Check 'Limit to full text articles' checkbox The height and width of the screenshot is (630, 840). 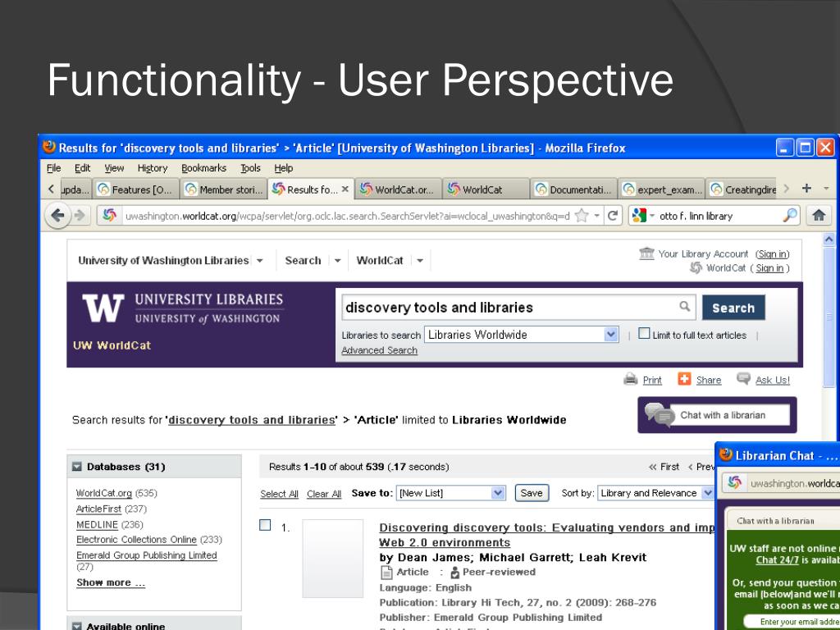[644, 333]
